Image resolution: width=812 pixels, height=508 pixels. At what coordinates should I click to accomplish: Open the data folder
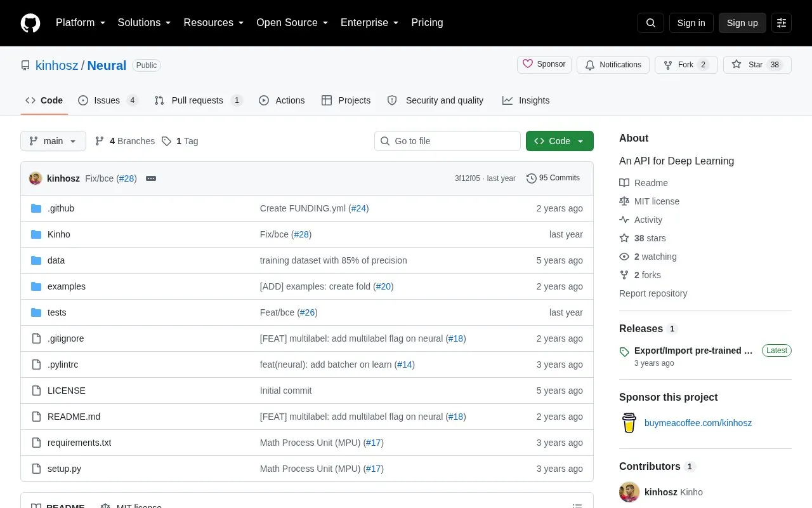pos(56,260)
